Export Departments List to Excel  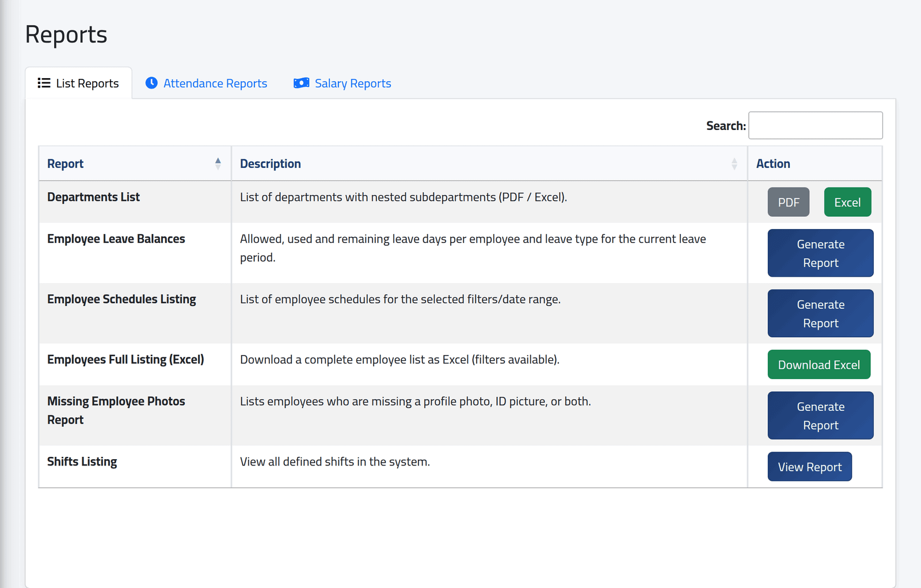(x=847, y=202)
